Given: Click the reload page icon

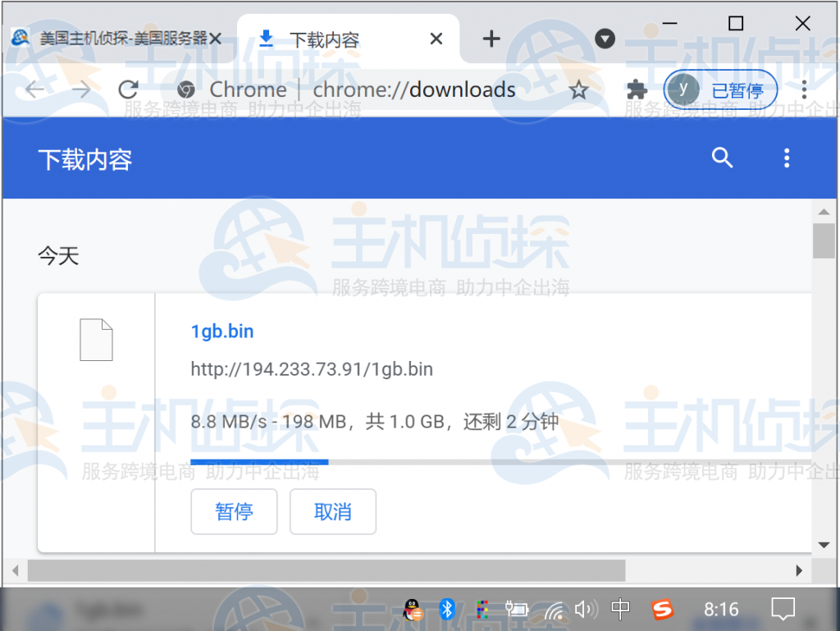Looking at the screenshot, I should 128,90.
